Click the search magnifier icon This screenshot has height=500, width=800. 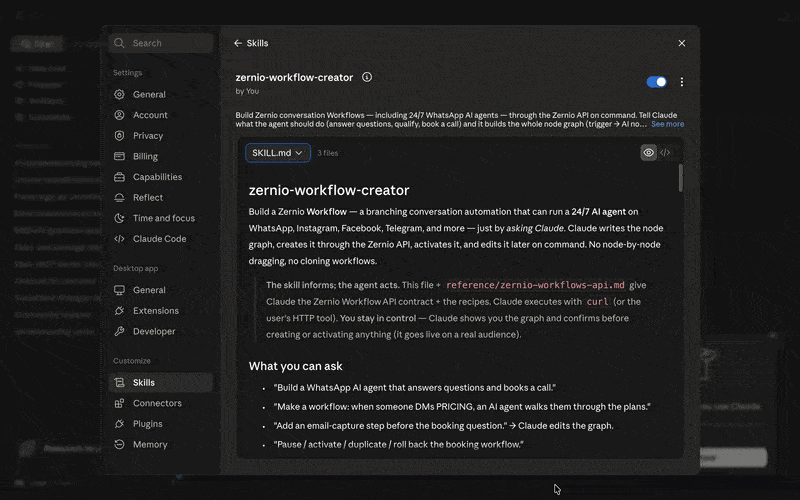pyautogui.click(x=119, y=43)
